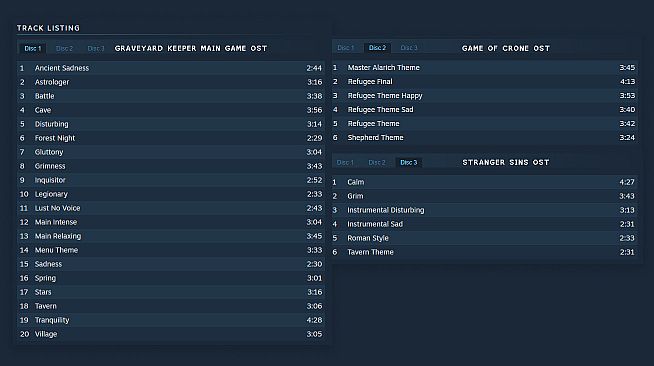Switch to Disc 2 tab in Graveyard Keeper Main Game OST
This screenshot has width=654, height=366.
[64, 48]
